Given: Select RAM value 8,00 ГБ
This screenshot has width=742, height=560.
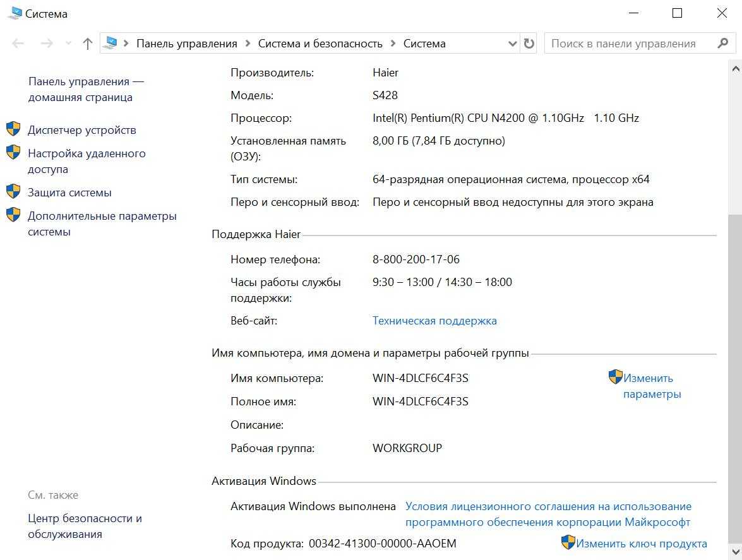Looking at the screenshot, I should (390, 141).
